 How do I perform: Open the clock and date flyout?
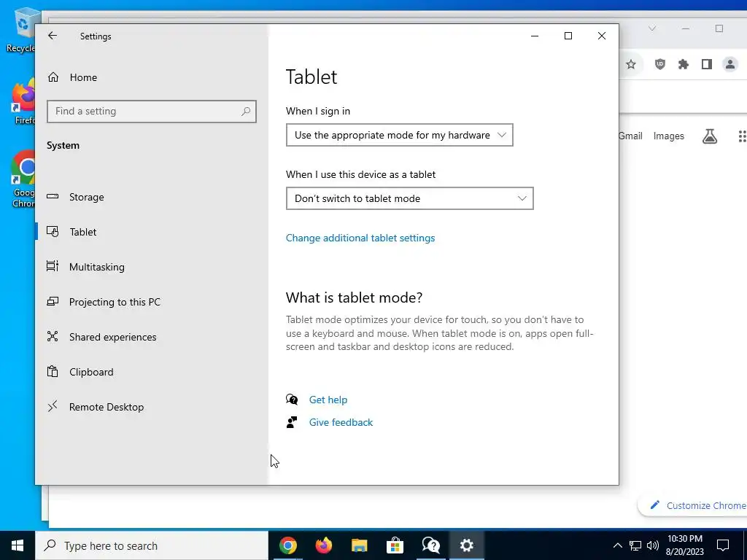click(684, 545)
